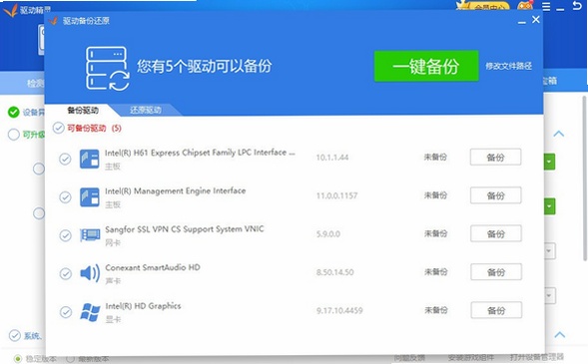Screen dimensions: 588x364
Task: Click the Intel(R) HD Graphics driver name
Action: point(143,306)
